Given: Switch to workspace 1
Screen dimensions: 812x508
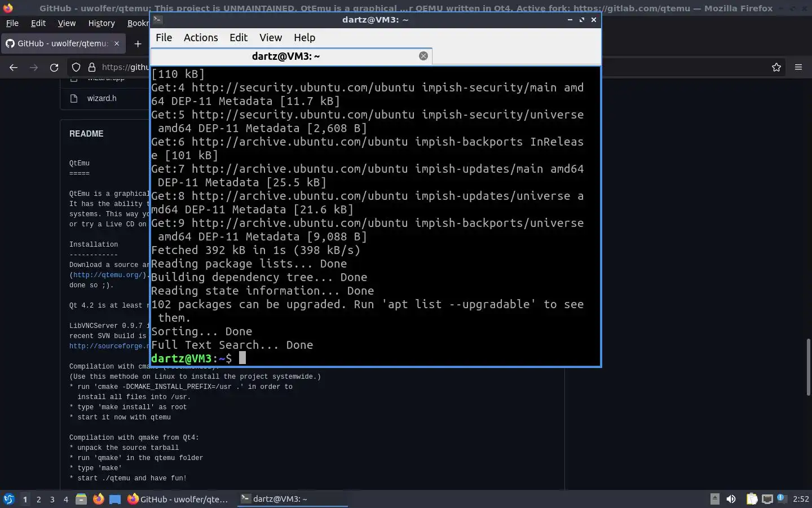Looking at the screenshot, I should [25, 499].
